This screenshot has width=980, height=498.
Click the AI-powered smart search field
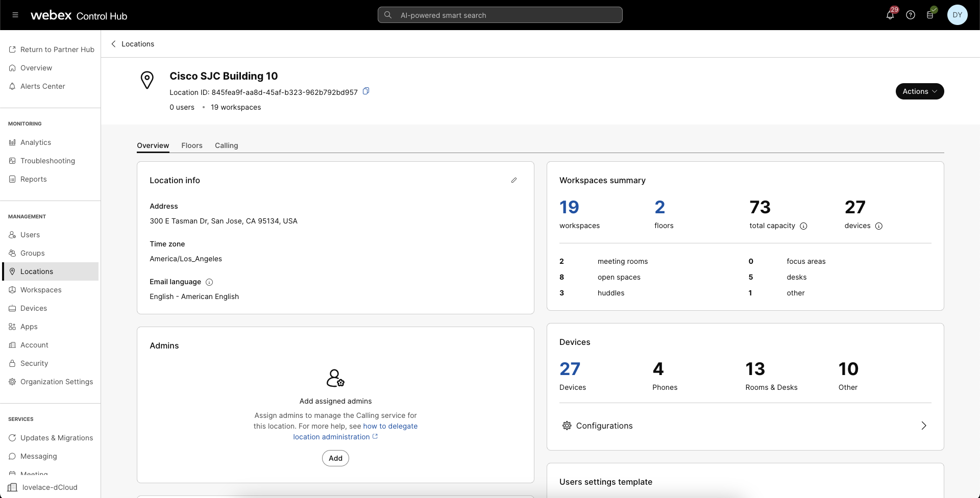click(x=499, y=15)
